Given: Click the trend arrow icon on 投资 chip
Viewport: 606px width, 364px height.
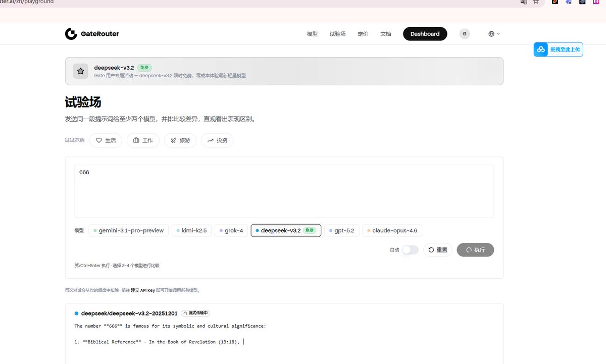Looking at the screenshot, I should click(x=211, y=140).
